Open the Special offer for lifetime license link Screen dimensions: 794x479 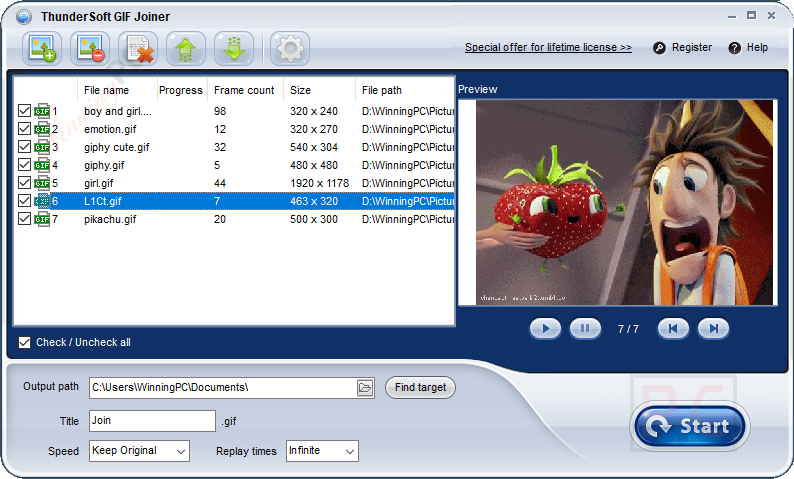point(548,48)
